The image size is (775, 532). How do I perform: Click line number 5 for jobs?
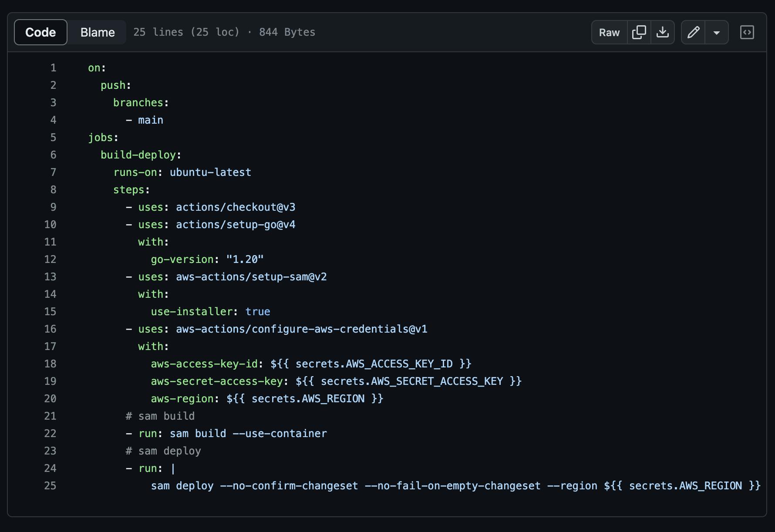pos(53,138)
